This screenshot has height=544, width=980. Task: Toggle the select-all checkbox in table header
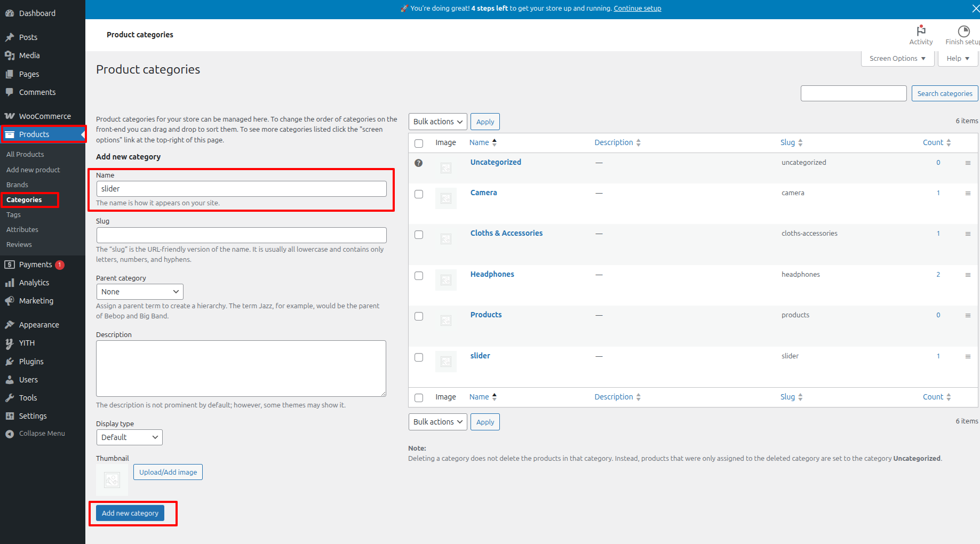(419, 143)
